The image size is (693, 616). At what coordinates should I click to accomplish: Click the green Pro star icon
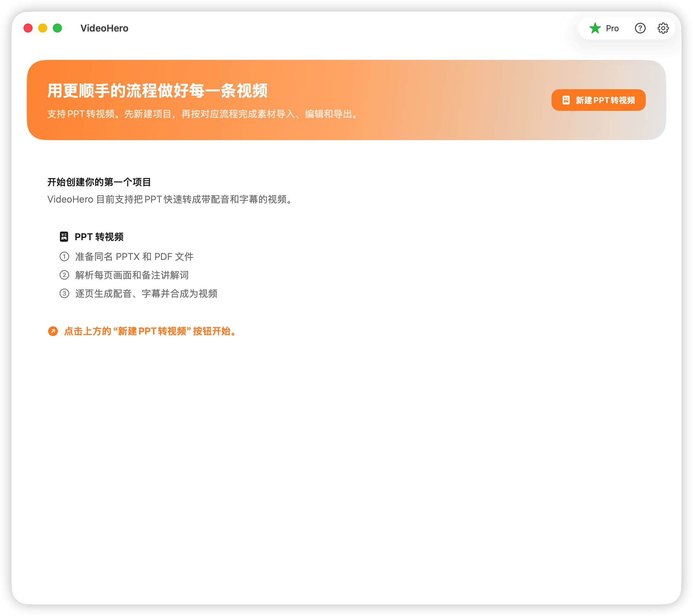(595, 28)
